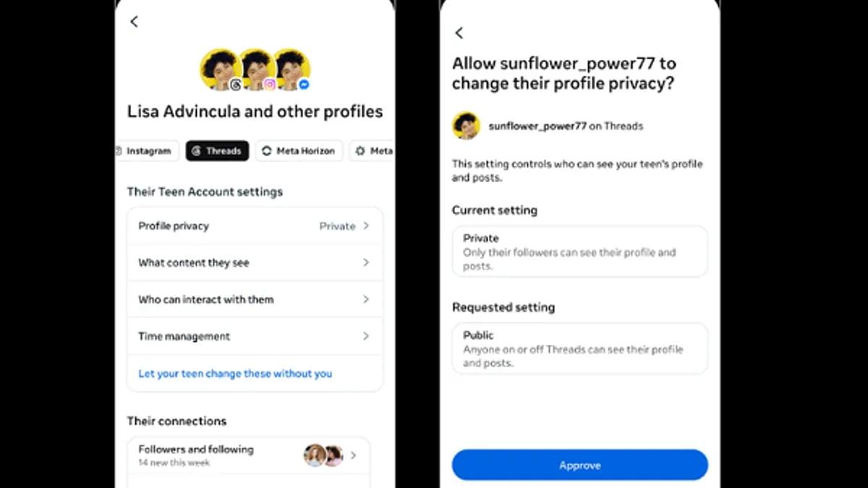Select the avatar with Instagram badge
Screen dimensions: 868x488
[256, 69]
